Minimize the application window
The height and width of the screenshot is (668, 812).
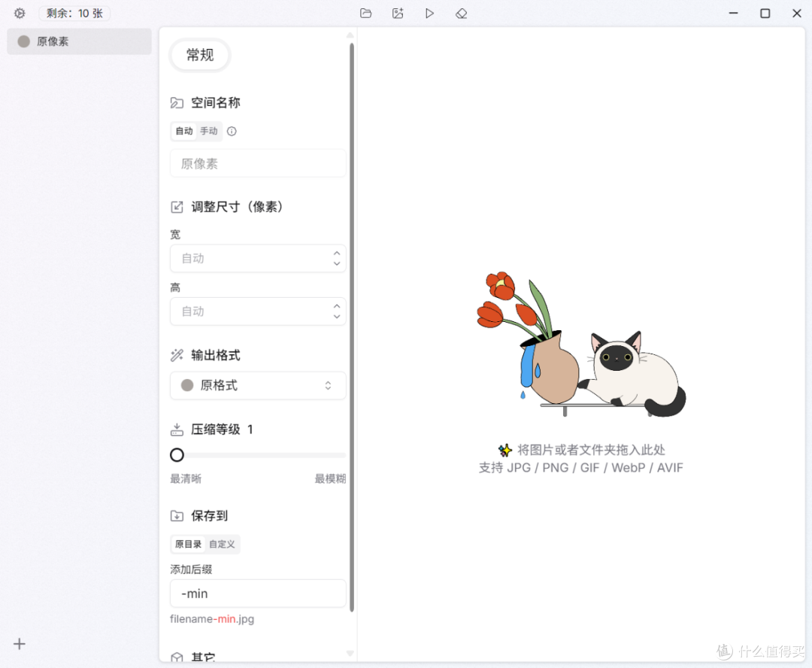(x=733, y=13)
